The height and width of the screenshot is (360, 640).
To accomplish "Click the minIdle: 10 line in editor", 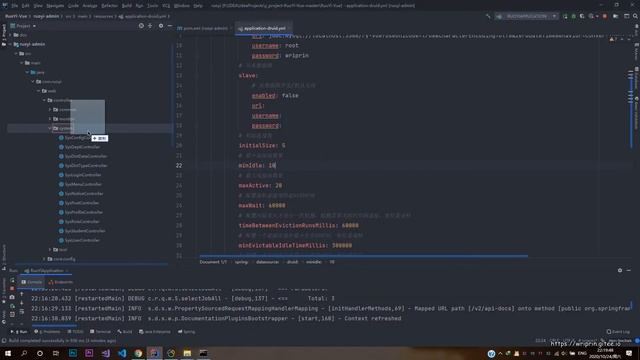I will [x=258, y=165].
